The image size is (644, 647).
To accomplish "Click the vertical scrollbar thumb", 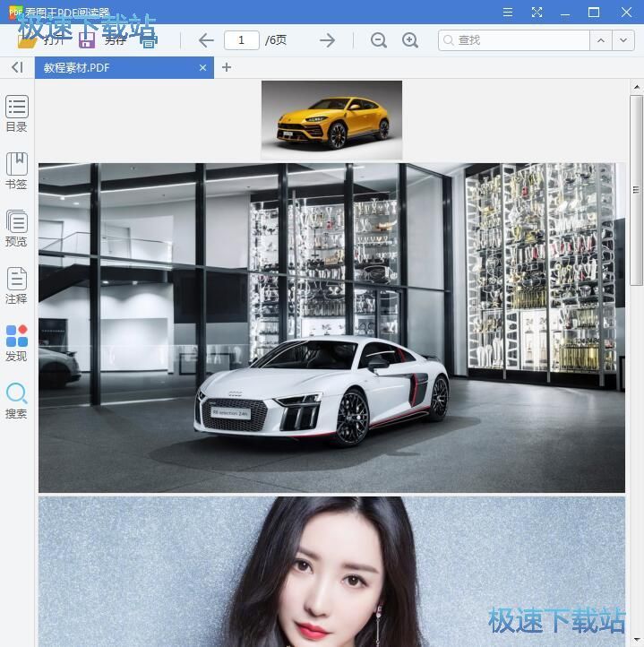I will coord(636,190).
